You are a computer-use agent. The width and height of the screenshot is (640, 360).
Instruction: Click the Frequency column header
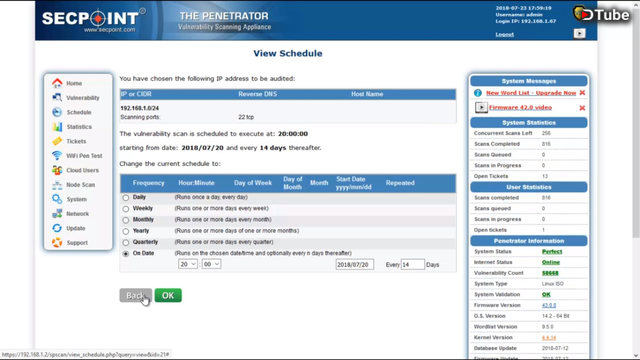click(x=148, y=183)
